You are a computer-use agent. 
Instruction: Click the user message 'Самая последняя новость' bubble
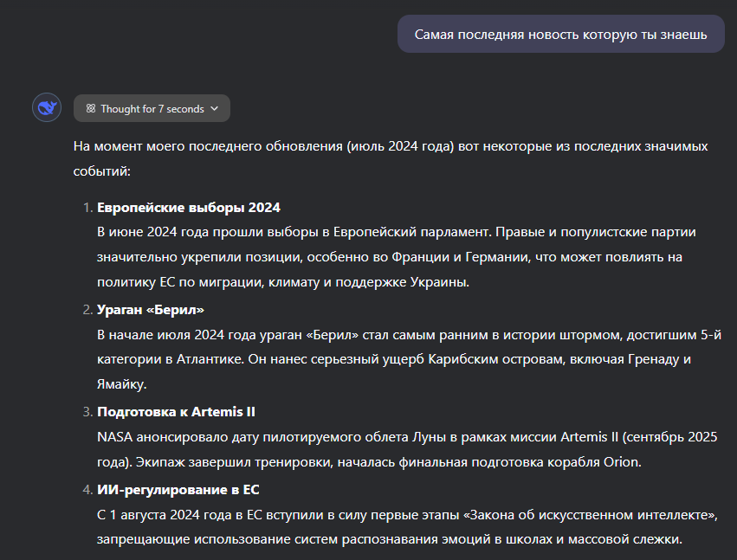(x=560, y=35)
